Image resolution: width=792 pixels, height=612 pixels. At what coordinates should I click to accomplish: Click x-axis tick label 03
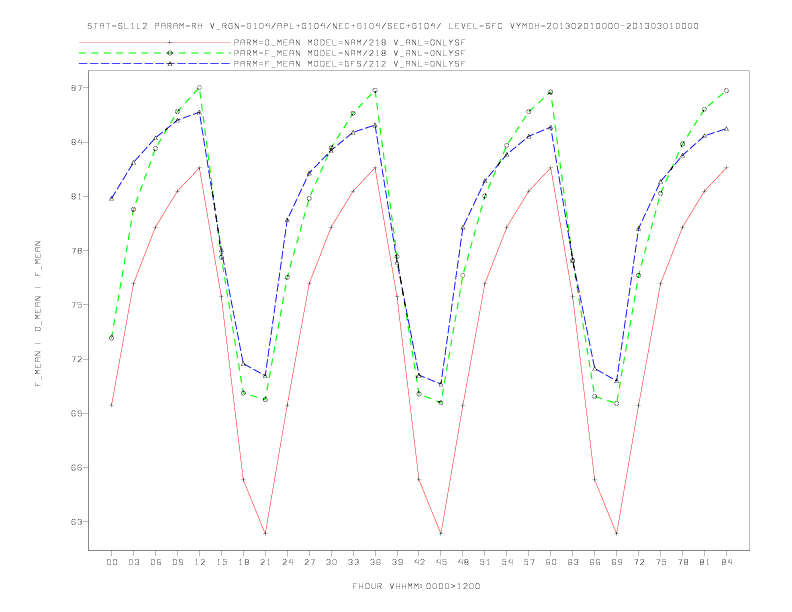[x=133, y=562]
